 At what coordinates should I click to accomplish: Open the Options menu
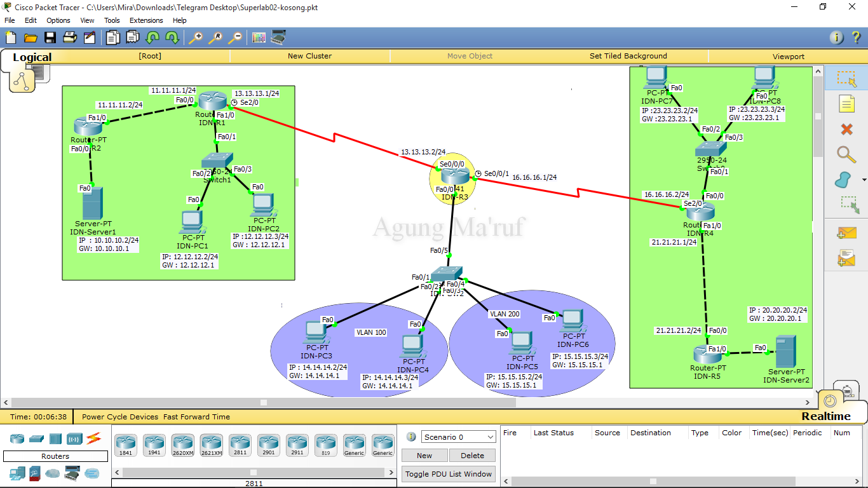coord(58,20)
